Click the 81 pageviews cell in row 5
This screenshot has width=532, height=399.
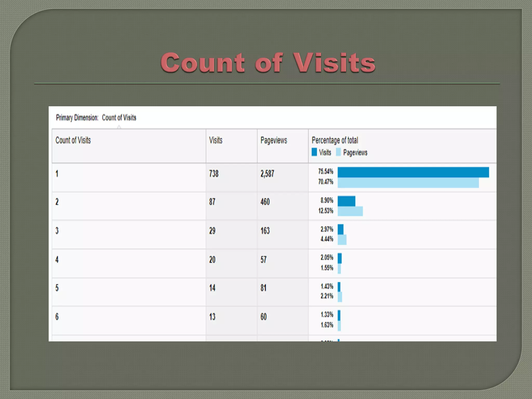(x=263, y=288)
